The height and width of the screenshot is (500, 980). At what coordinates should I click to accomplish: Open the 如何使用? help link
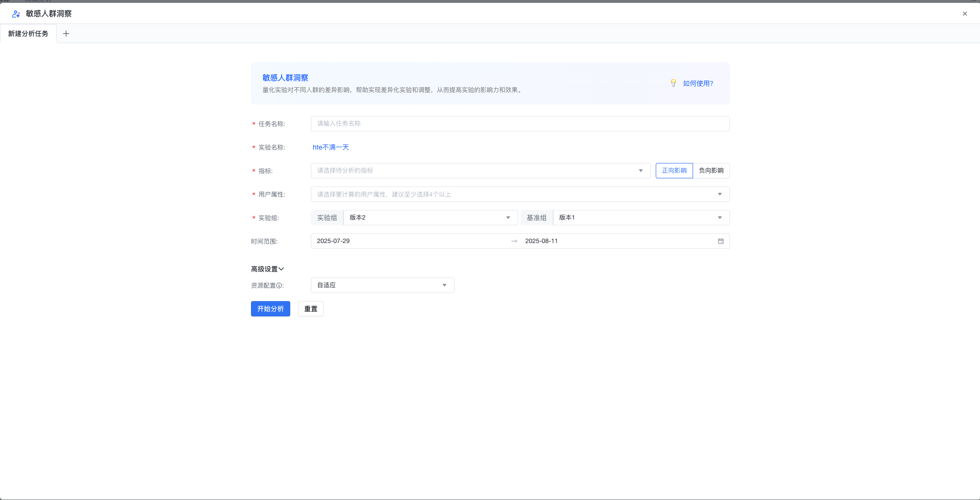698,83
